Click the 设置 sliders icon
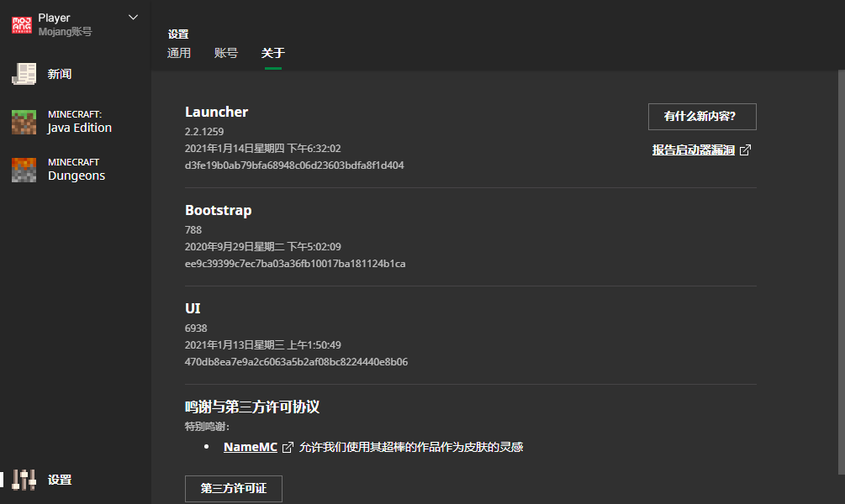The width and height of the screenshot is (845, 504). coord(24,480)
